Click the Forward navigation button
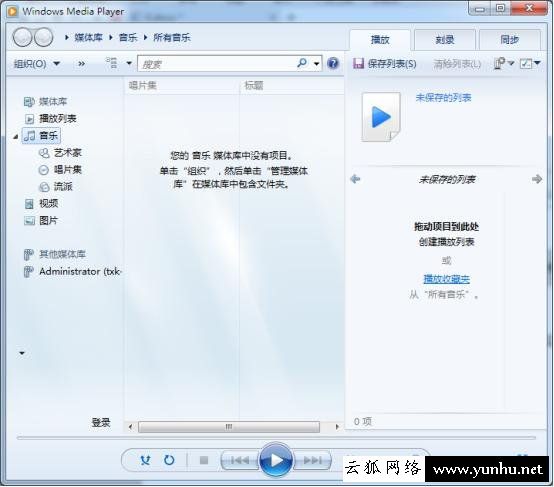 [x=43, y=37]
